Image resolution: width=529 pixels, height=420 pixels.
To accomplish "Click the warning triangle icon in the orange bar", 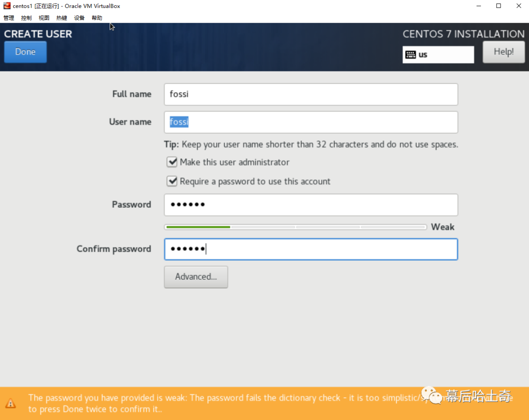I will point(10,404).
